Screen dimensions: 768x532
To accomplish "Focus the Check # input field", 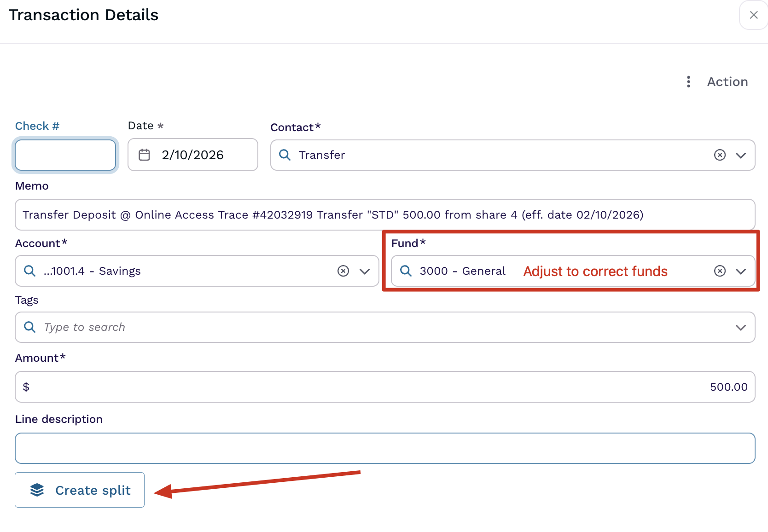I will (x=65, y=155).
